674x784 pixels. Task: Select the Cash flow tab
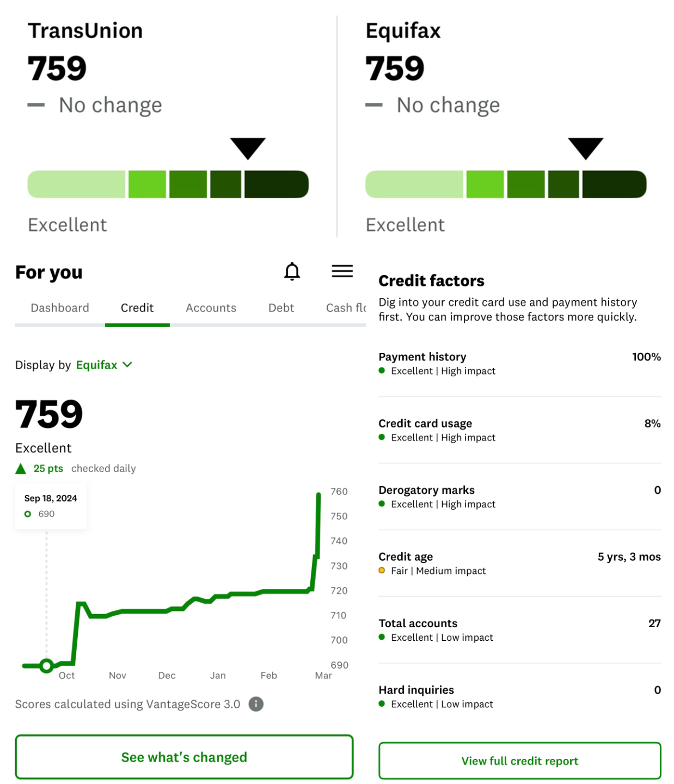click(346, 308)
